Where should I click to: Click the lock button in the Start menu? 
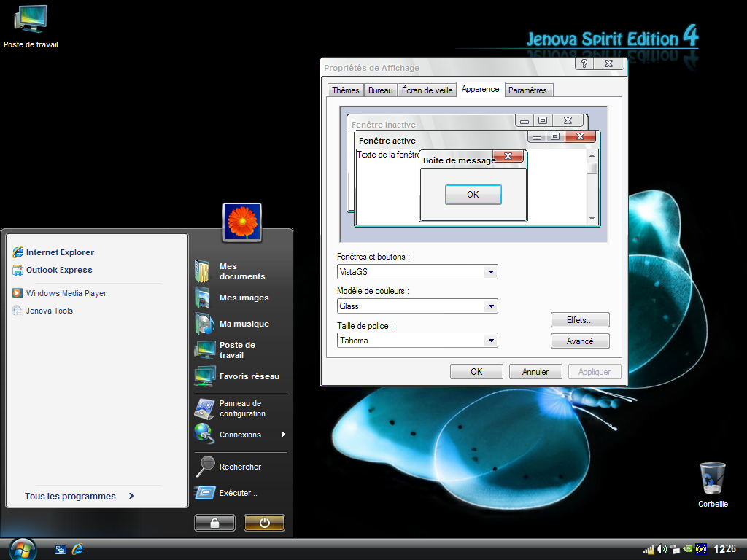tap(215, 523)
